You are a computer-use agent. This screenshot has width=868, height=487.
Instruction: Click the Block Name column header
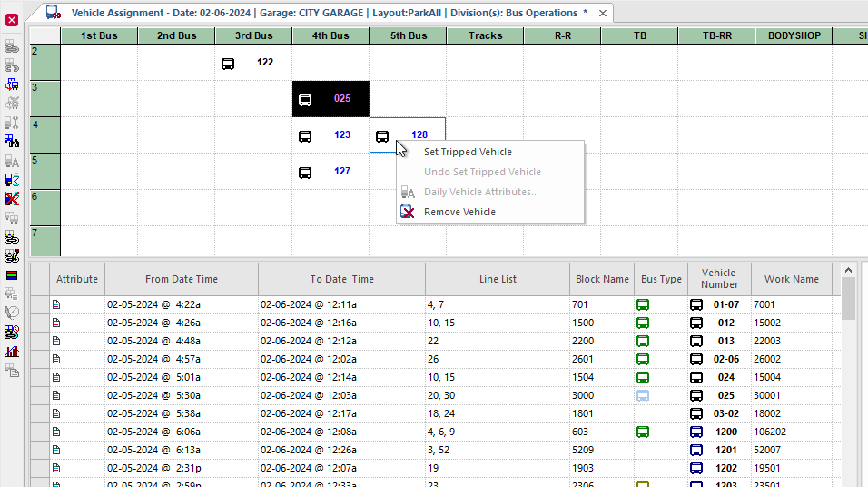point(602,279)
